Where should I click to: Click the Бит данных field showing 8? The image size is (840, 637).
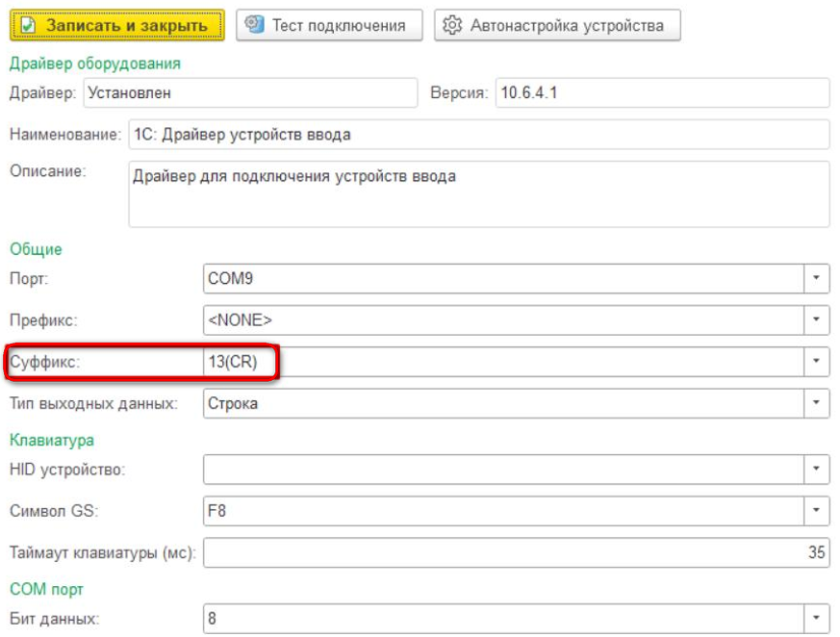pyautogui.click(x=503, y=619)
